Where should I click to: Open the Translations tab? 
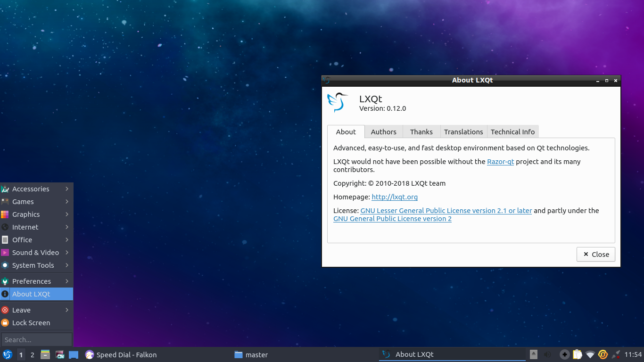click(463, 132)
